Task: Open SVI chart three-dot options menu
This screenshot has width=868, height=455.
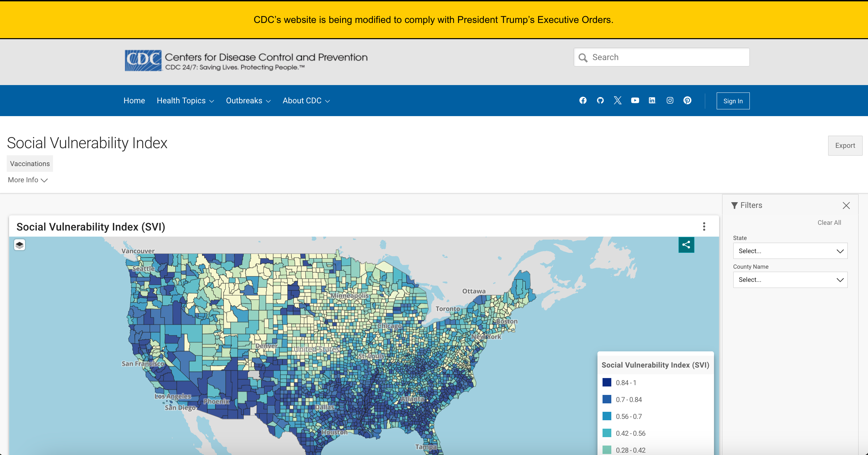Action: tap(704, 226)
